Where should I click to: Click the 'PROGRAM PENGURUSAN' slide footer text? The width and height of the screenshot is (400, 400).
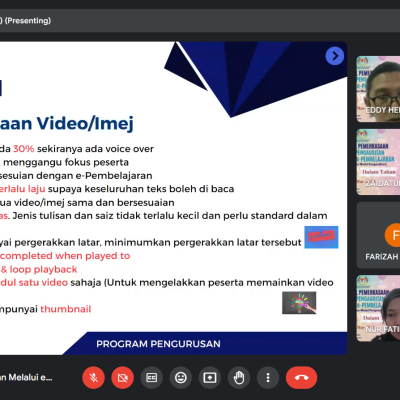click(x=158, y=344)
